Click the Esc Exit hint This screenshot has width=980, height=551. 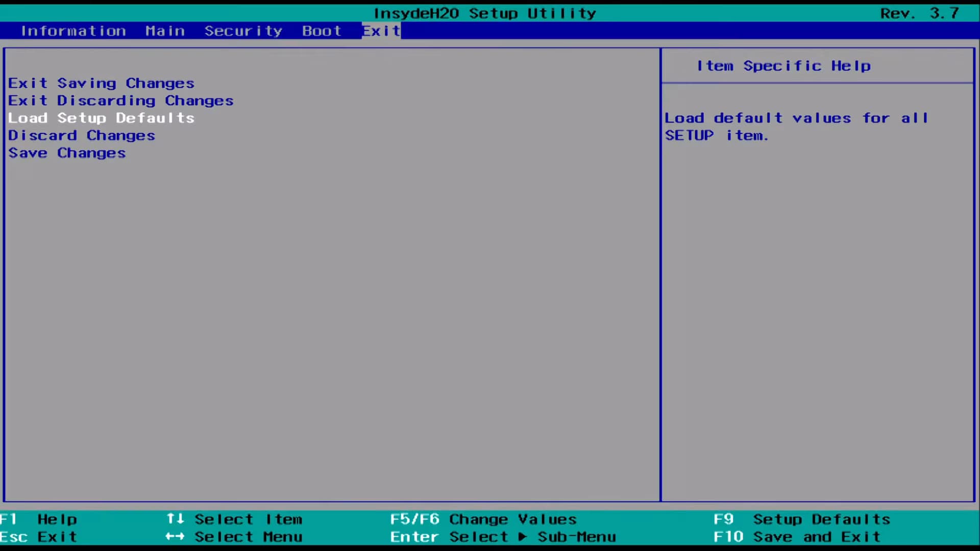pos(39,537)
